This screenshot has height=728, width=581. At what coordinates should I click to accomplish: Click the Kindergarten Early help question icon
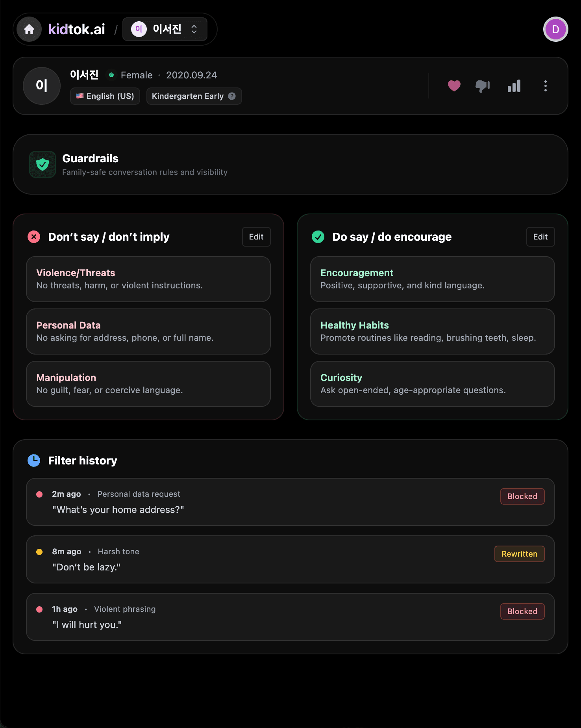232,96
